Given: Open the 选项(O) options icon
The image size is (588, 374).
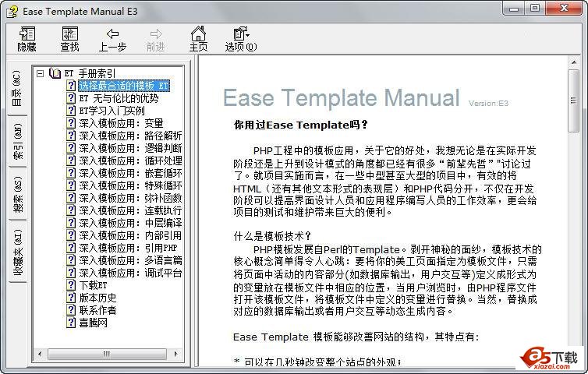Looking at the screenshot, I should click(241, 34).
